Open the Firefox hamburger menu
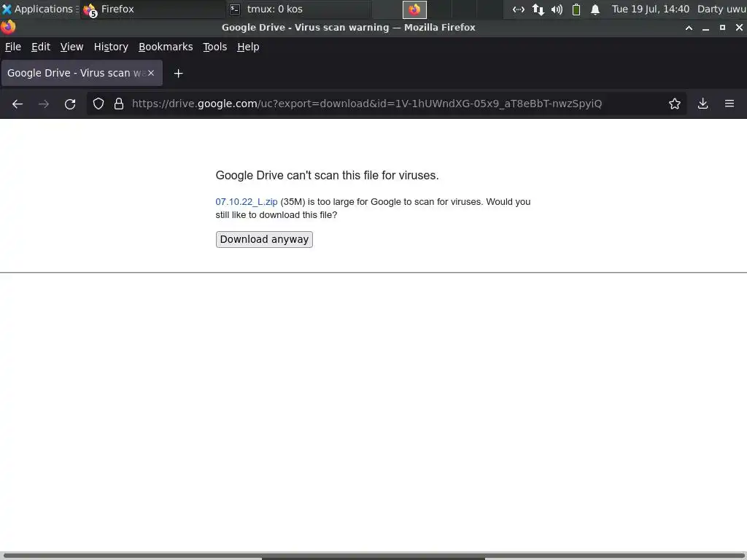 coord(729,104)
